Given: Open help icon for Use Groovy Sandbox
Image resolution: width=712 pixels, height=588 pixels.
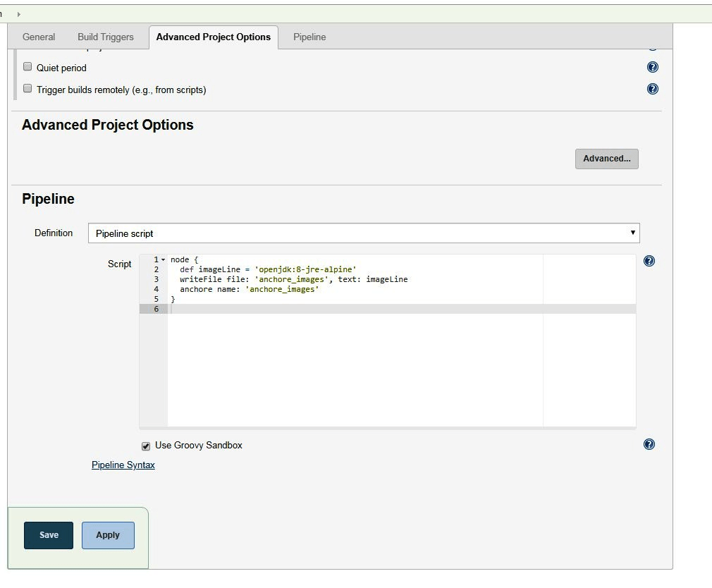Looking at the screenshot, I should (649, 444).
